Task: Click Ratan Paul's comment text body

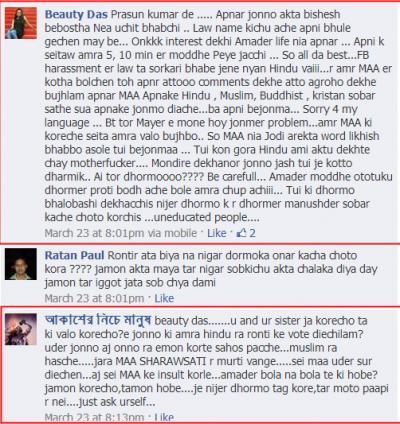Action: pyautogui.click(x=211, y=269)
